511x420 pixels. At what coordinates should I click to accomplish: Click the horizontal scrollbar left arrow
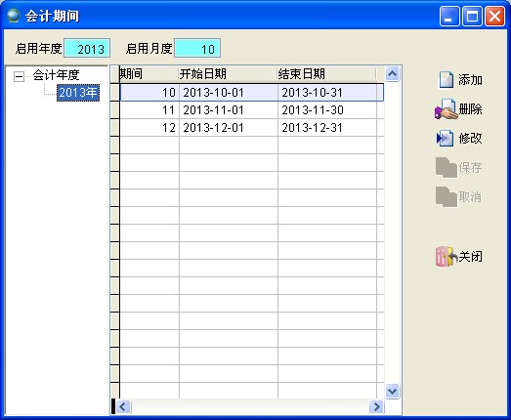pos(123,406)
